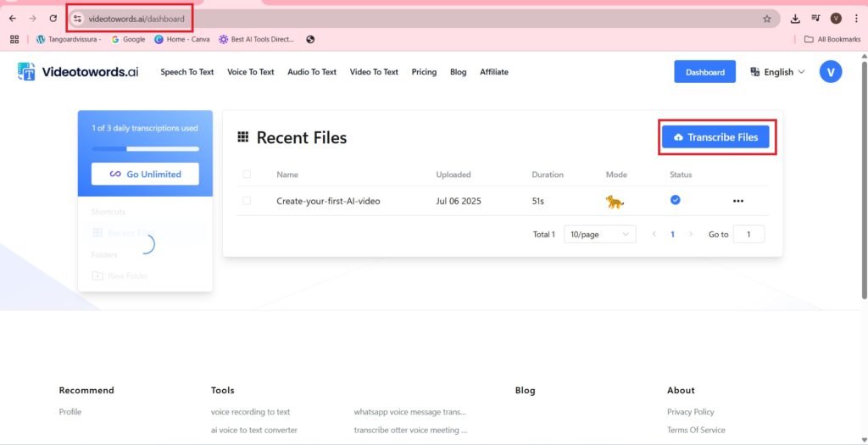The width and height of the screenshot is (868, 445).
Task: Open Chrome profile avatar V
Action: click(836, 19)
